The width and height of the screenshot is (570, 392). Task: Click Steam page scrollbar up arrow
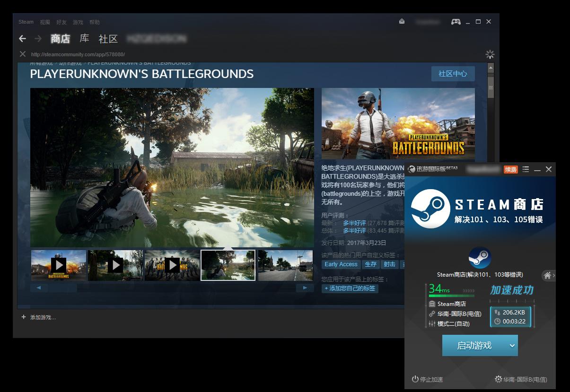(x=491, y=67)
